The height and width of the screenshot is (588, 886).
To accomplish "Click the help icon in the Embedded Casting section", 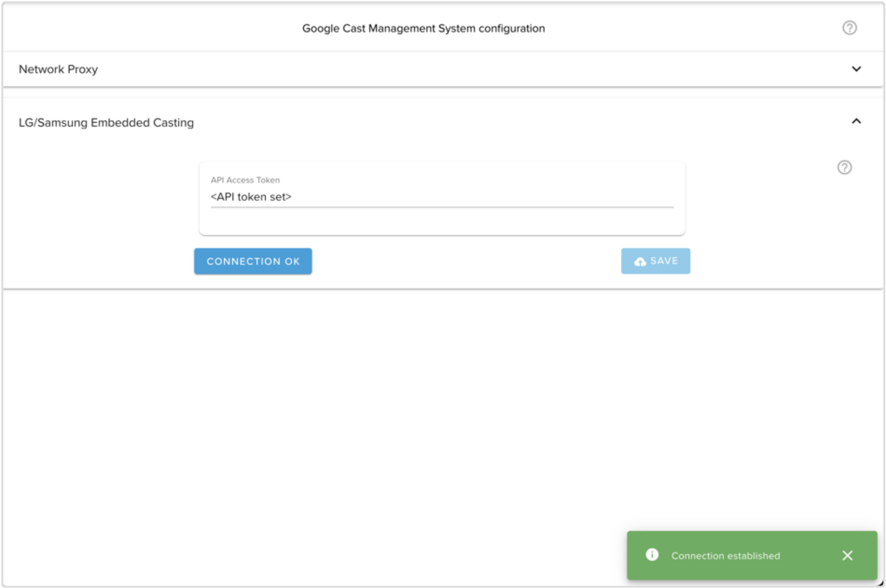I will coord(844,167).
